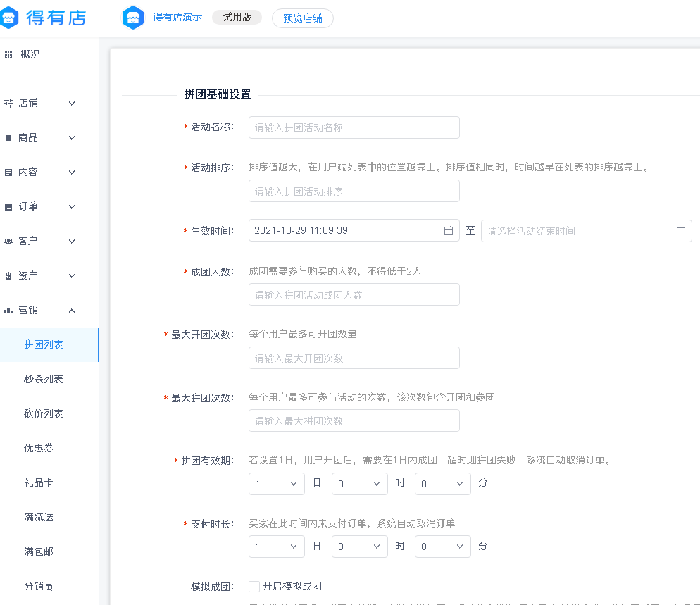Click the 资产 dollar icon
The width and height of the screenshot is (700, 605).
click(8, 276)
